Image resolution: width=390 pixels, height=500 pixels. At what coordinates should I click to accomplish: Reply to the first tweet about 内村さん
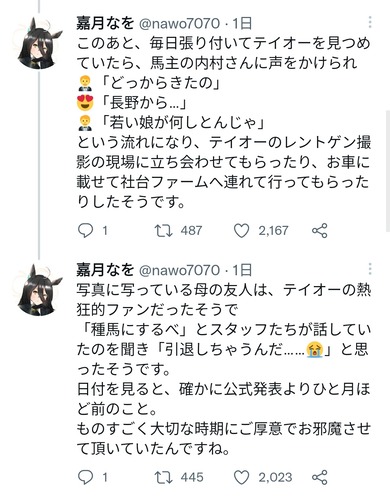pos(85,230)
